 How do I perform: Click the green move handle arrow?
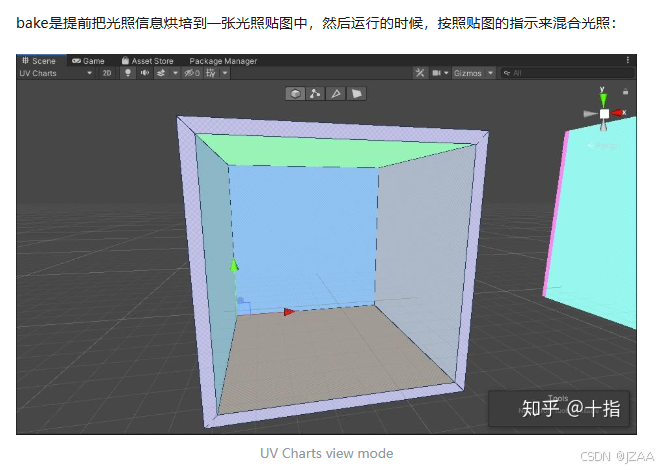[x=234, y=266]
